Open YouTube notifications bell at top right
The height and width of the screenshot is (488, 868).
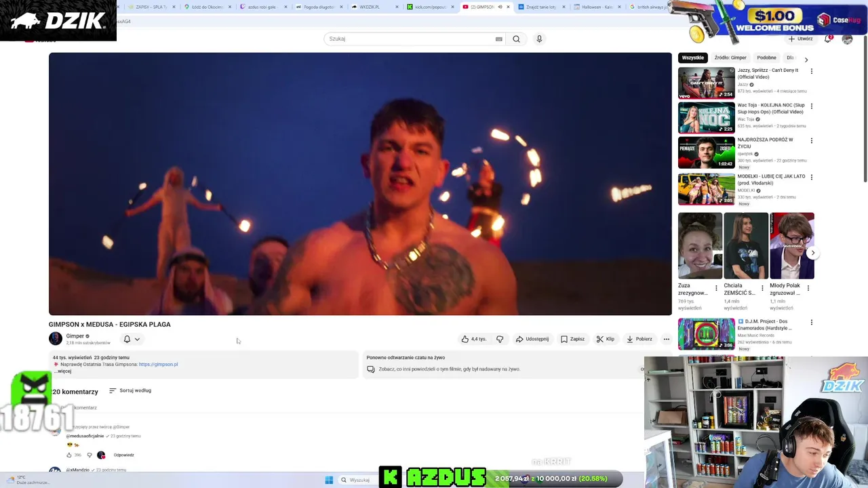pyautogui.click(x=828, y=39)
